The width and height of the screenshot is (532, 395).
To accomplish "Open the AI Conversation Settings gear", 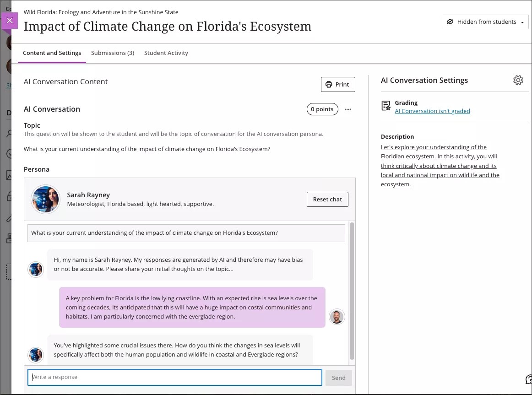I will coord(518,80).
